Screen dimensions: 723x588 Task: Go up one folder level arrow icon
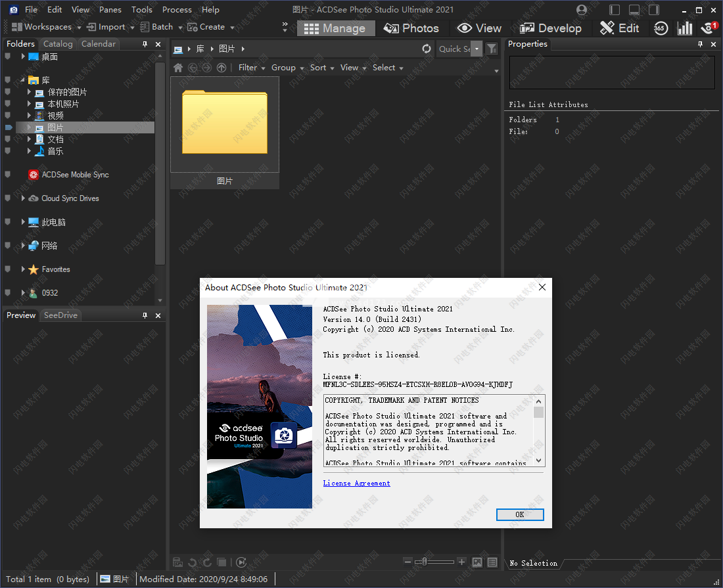click(222, 68)
